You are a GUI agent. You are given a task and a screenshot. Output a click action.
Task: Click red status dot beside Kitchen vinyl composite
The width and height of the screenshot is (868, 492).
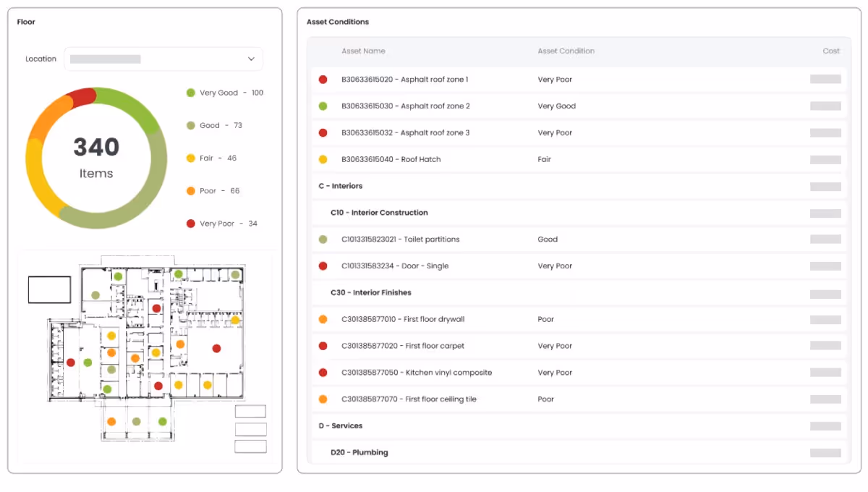323,373
